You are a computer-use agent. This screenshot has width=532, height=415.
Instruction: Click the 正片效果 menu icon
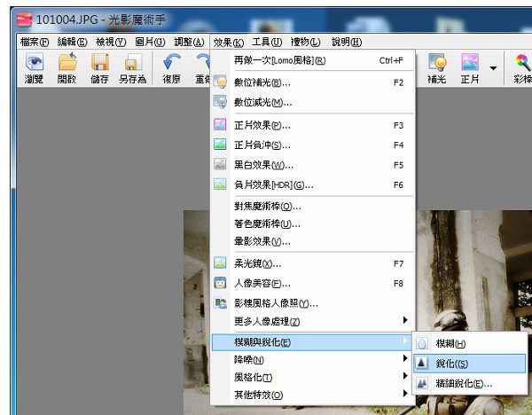click(220, 124)
